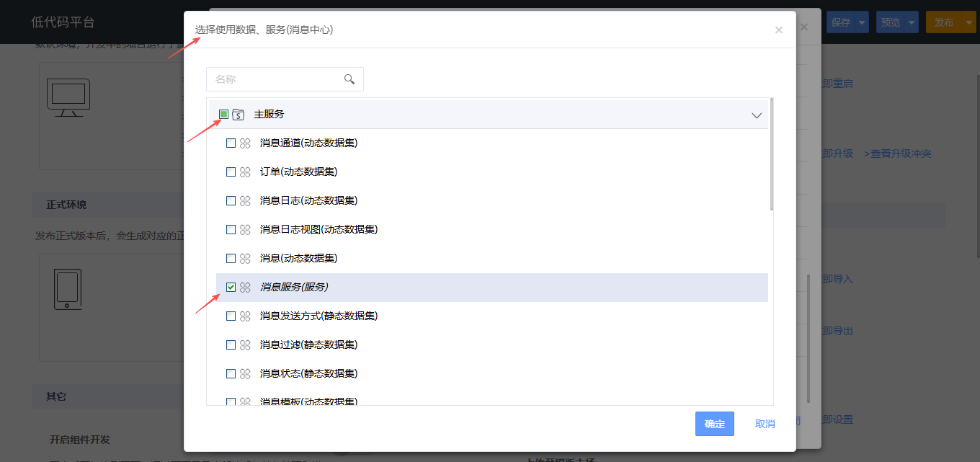Uncheck the 消息服务(服务) checkbox

pyautogui.click(x=231, y=288)
